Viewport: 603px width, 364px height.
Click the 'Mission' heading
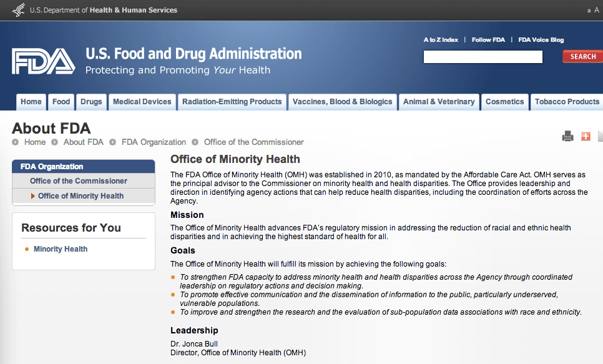pos(187,215)
